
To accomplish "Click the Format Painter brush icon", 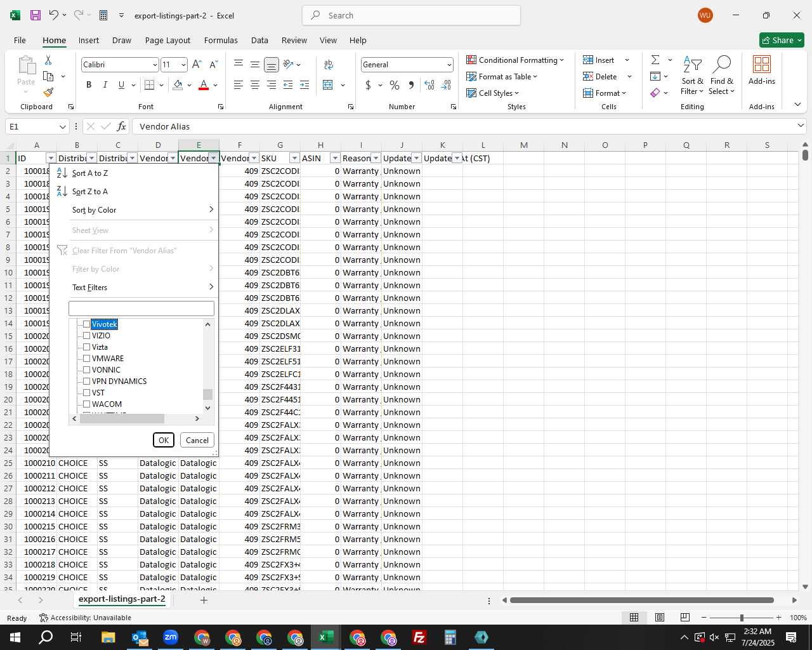I will (48, 92).
